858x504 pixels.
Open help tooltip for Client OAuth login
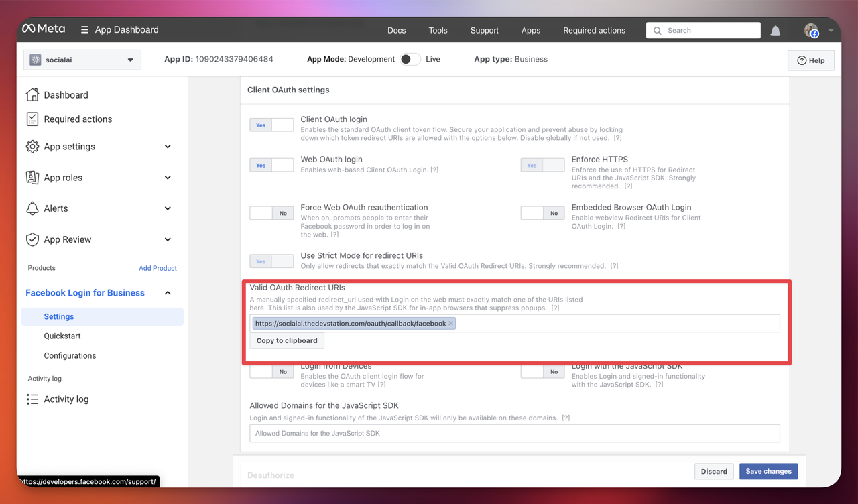(617, 138)
